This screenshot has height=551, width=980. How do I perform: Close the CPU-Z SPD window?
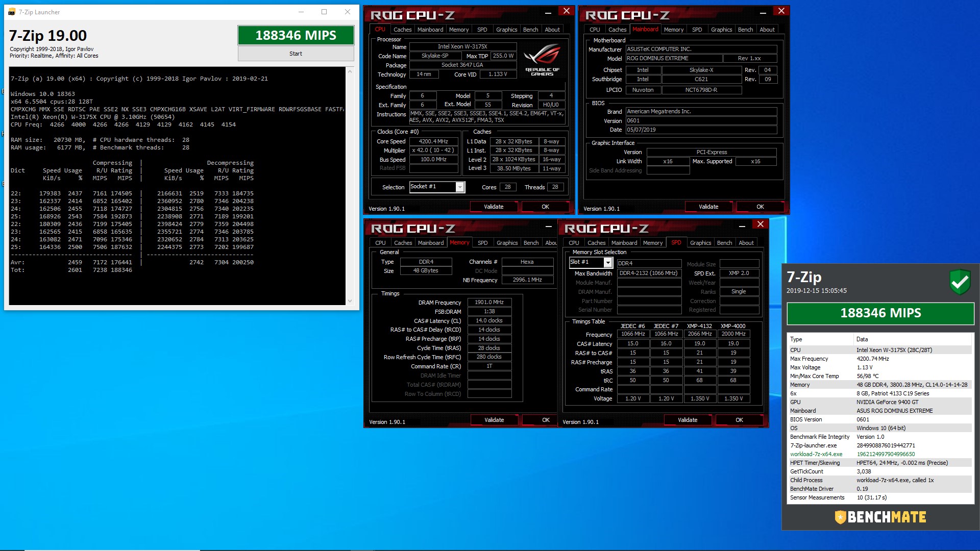click(761, 224)
